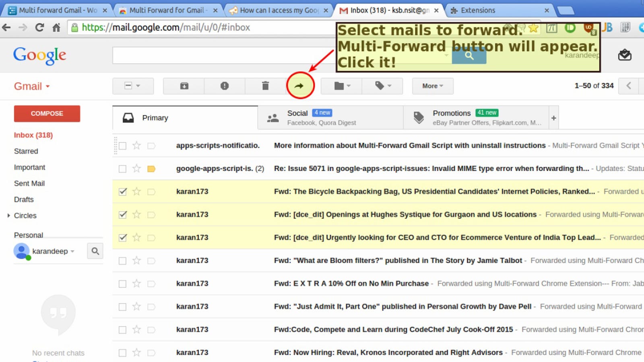This screenshot has height=362, width=644.
Task: Open Important folder
Action: 30,167
